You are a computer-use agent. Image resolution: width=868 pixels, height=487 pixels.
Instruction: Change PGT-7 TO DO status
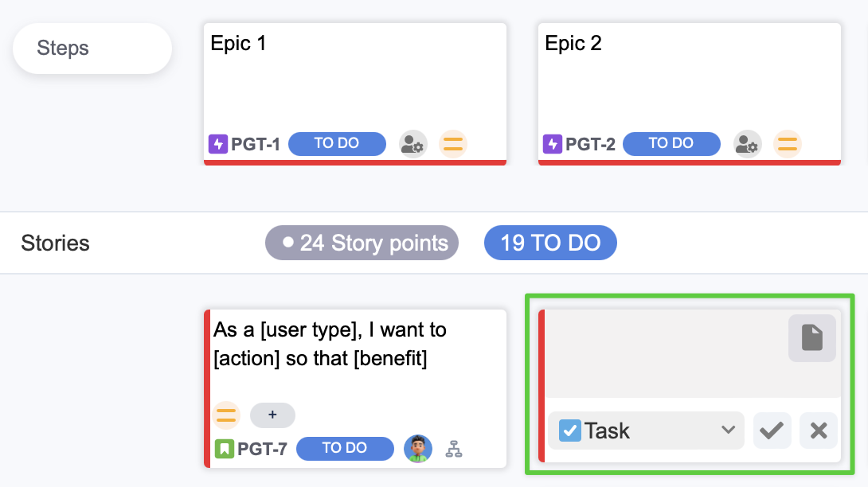pos(345,449)
